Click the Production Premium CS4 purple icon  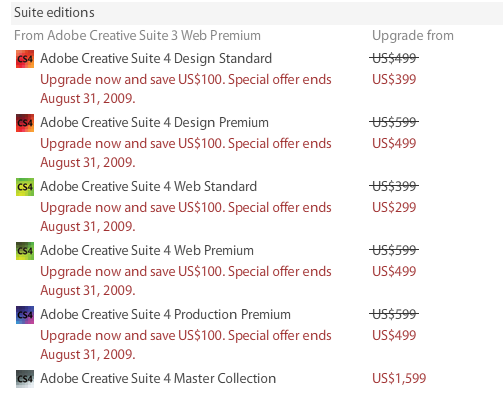click(x=25, y=315)
